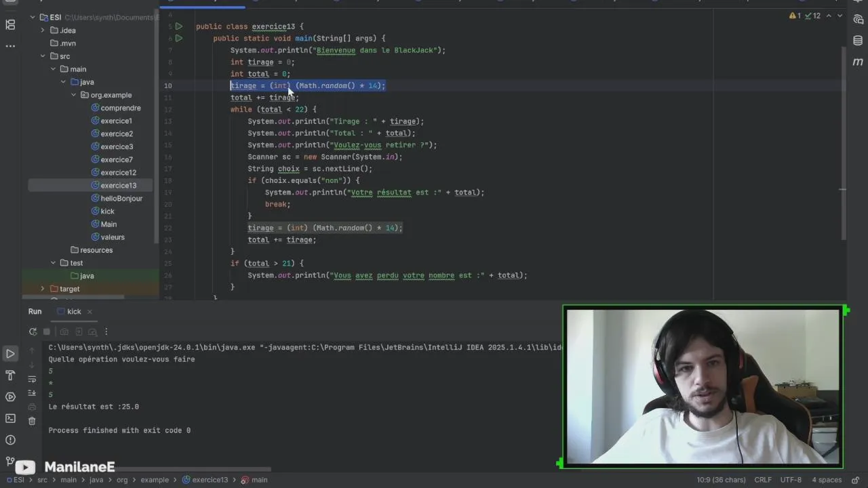Screen dimensions: 868x488
Task: Collapse the ESI project root
Action: tap(32, 18)
